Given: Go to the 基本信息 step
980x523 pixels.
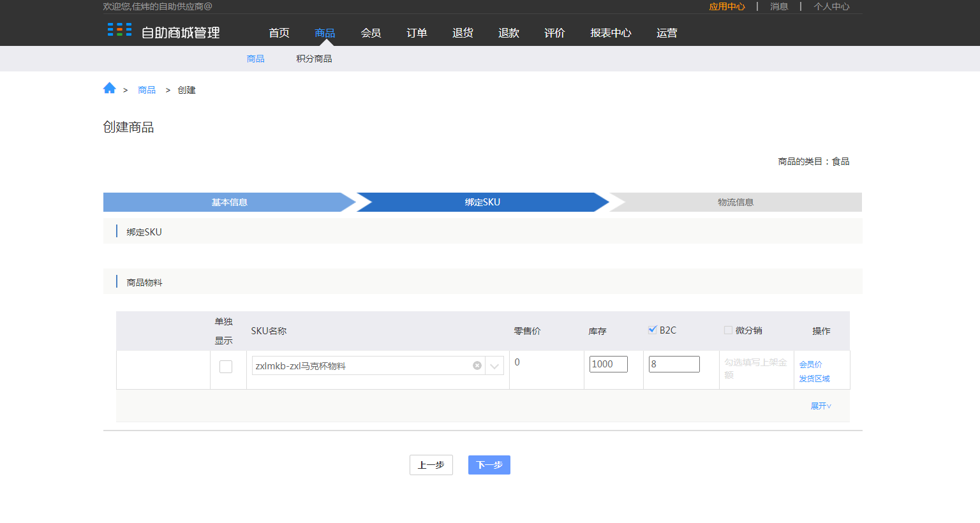Looking at the screenshot, I should pyautogui.click(x=229, y=202).
